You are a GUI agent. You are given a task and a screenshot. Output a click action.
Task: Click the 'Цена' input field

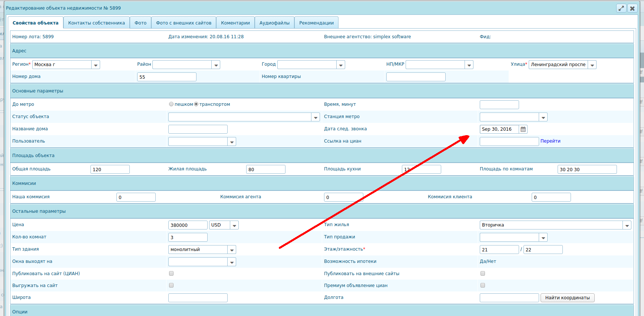(188, 225)
